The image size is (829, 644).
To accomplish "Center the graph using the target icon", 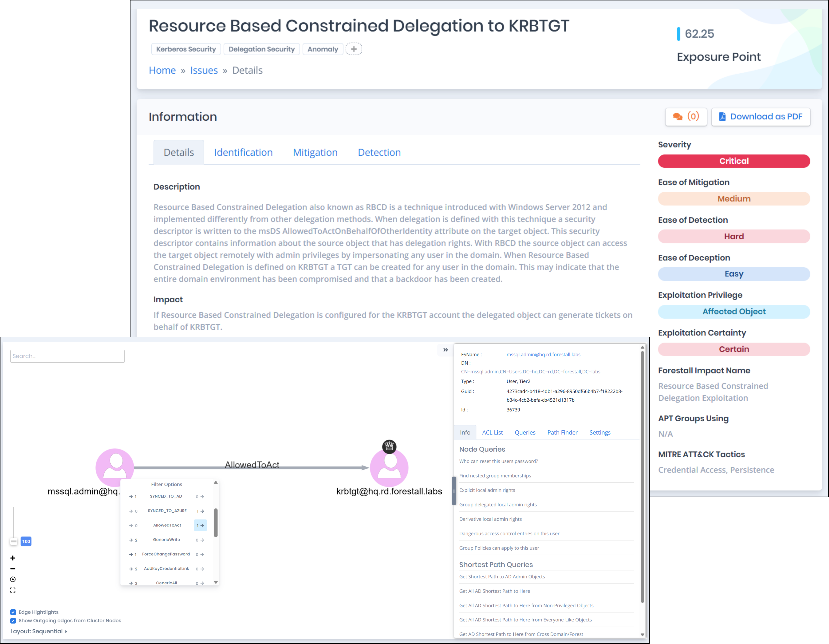I will click(13, 579).
